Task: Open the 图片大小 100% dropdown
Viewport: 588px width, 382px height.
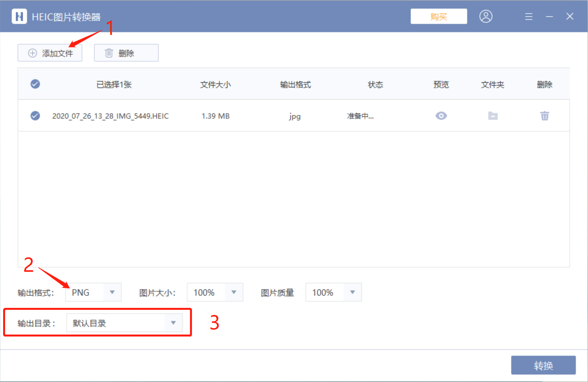Action: [x=215, y=292]
